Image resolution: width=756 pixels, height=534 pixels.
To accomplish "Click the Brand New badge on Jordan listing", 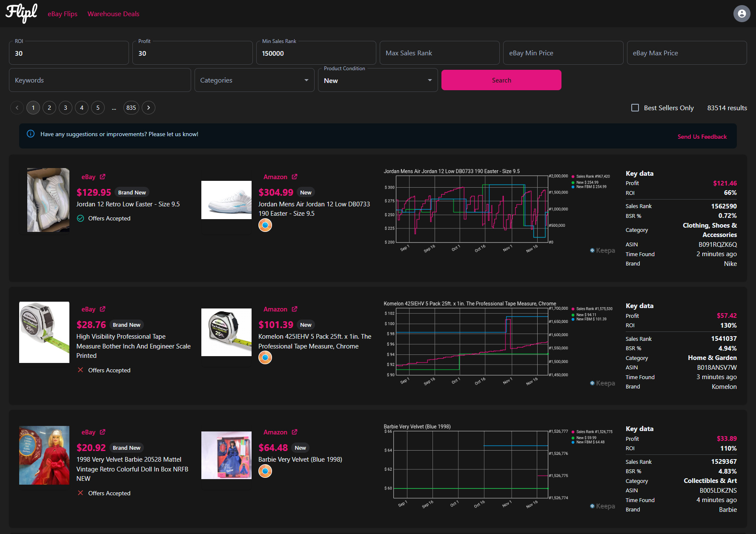I will point(132,192).
